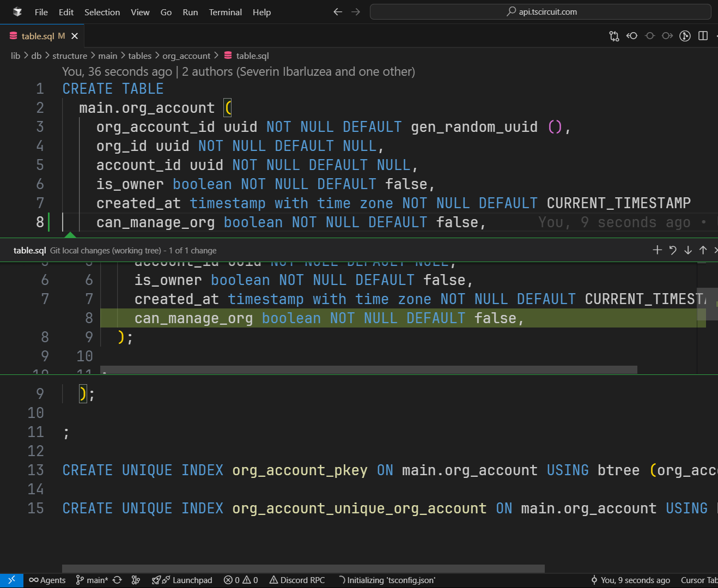The height and width of the screenshot is (588, 718).
Task: Show previous change with up arrow
Action: point(703,250)
